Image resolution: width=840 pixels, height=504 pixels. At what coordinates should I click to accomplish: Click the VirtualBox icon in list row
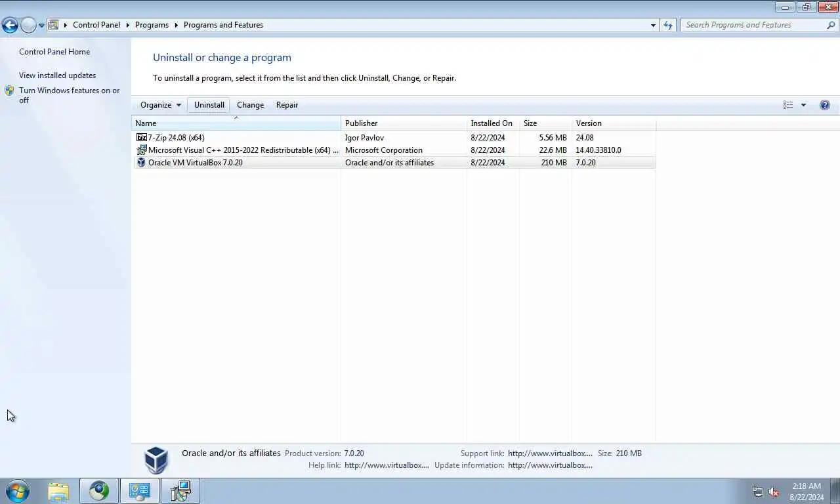[x=141, y=163]
